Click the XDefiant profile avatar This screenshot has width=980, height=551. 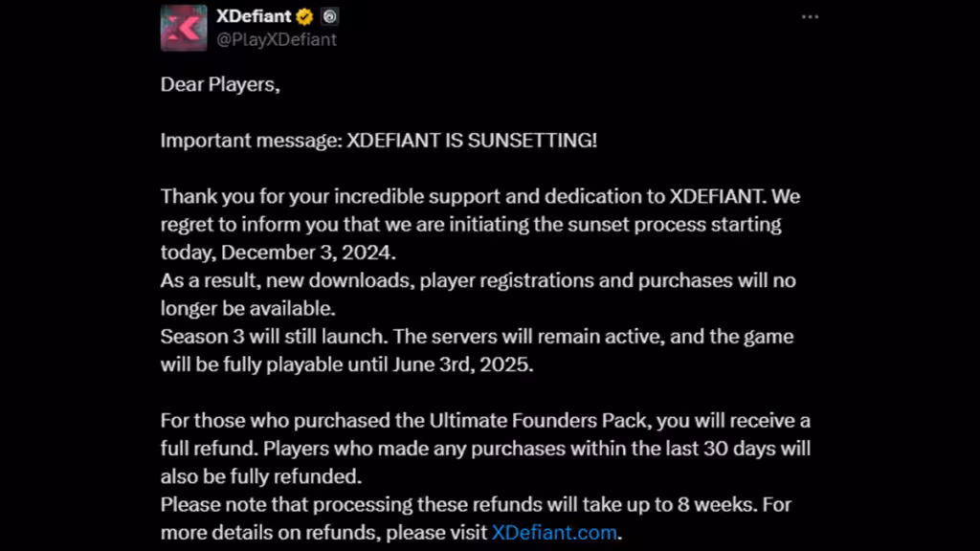[184, 27]
